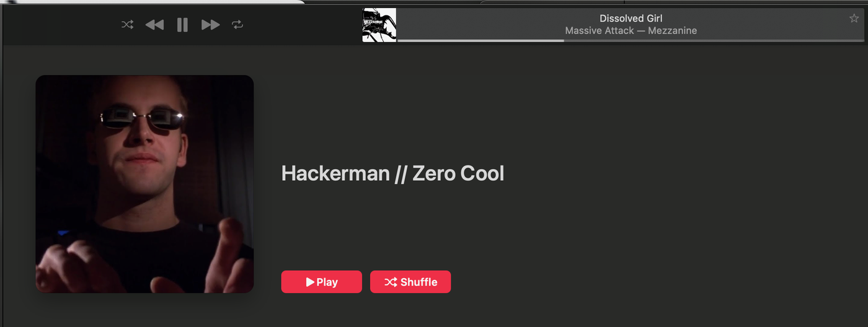
Task: Toggle shuffle in the top playback controls
Action: pyautogui.click(x=127, y=25)
